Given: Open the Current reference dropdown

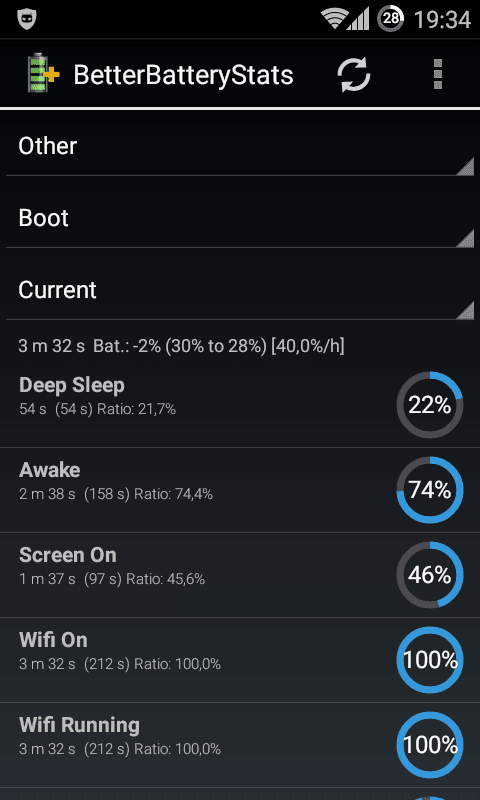Looking at the screenshot, I should (240, 290).
